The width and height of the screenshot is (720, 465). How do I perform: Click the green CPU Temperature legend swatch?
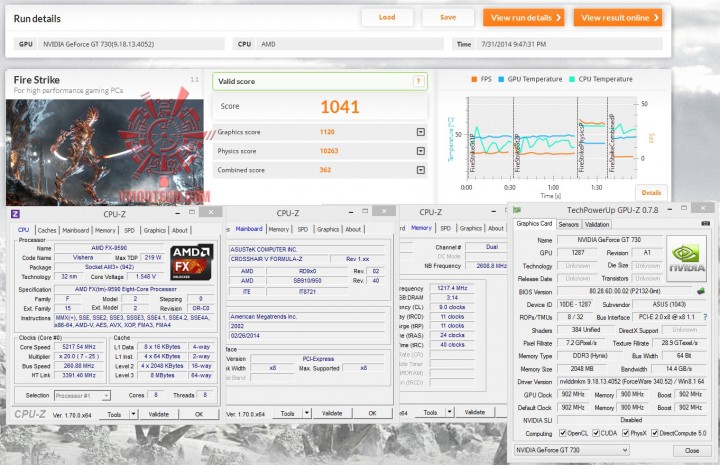click(572, 79)
